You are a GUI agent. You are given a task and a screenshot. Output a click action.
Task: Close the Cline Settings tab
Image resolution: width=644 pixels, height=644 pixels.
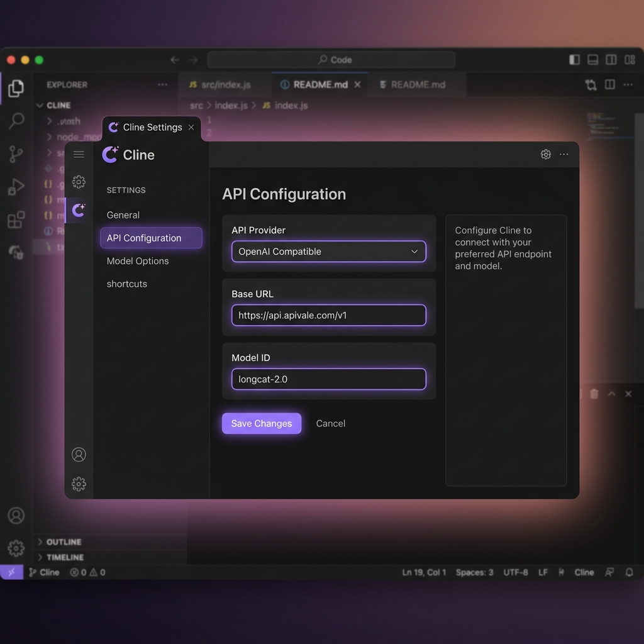coord(191,127)
